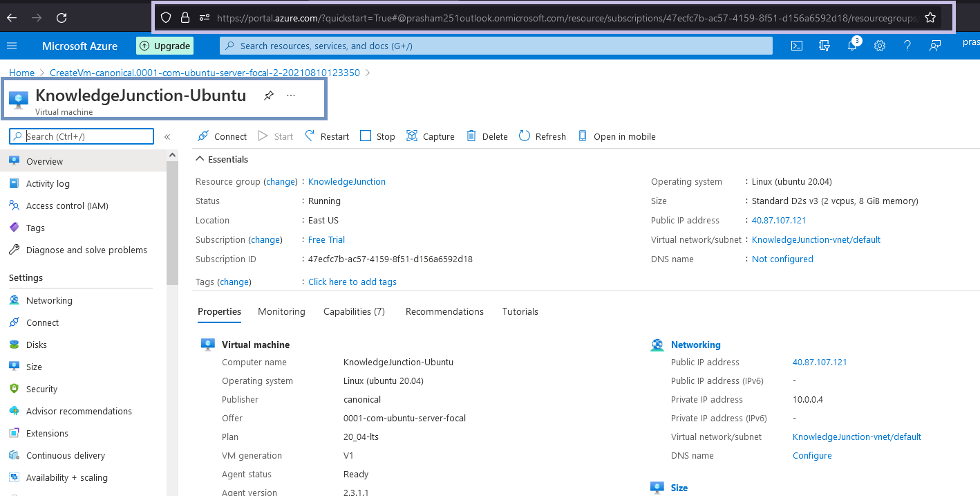This screenshot has height=496, width=980.
Task: Click Open in mobile
Action: click(616, 136)
